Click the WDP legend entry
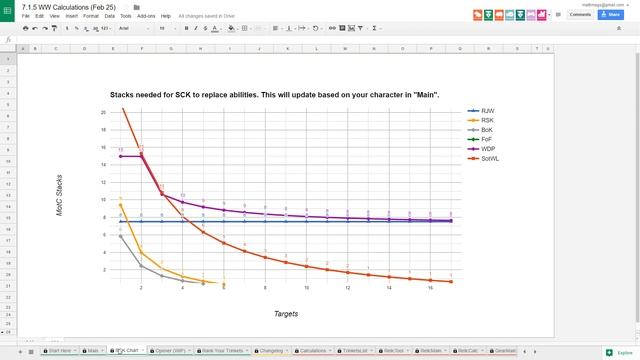The width and height of the screenshot is (640, 360). coord(482,149)
